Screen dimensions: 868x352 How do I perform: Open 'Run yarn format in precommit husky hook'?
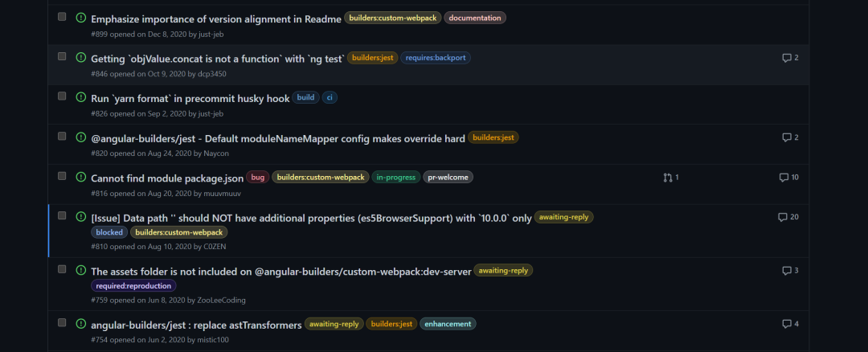pyautogui.click(x=190, y=99)
